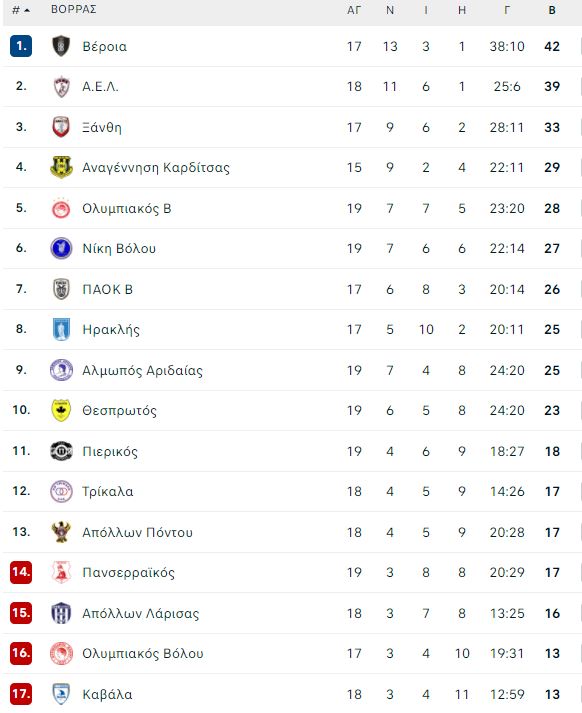Click the Νίκη Βόλου blue round logo
This screenshot has width=582, height=713.
click(61, 248)
